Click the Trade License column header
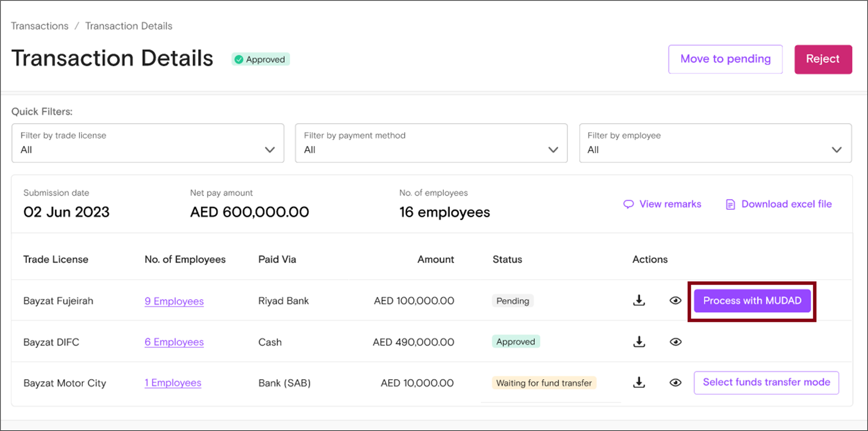Viewport: 868px width, 431px height. 56,259
